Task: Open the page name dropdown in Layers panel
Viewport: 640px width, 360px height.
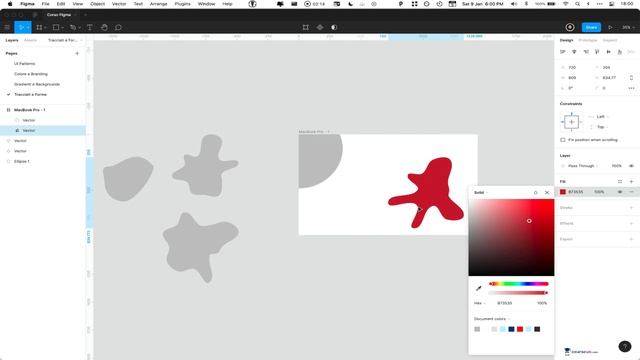Action: tap(65, 40)
